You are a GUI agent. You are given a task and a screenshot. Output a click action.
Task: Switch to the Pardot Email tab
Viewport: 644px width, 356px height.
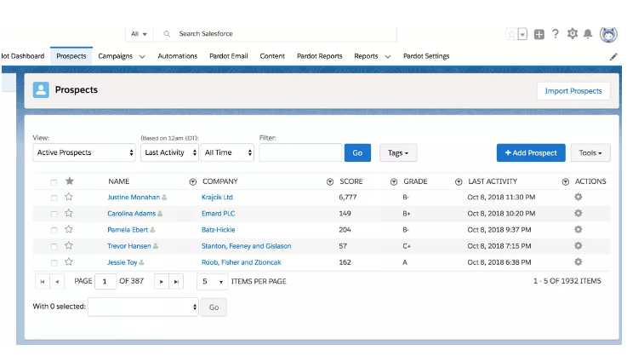coord(228,56)
